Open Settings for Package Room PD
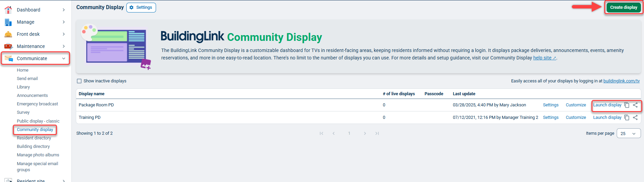Image resolution: width=644 pixels, height=182 pixels. coord(551,105)
